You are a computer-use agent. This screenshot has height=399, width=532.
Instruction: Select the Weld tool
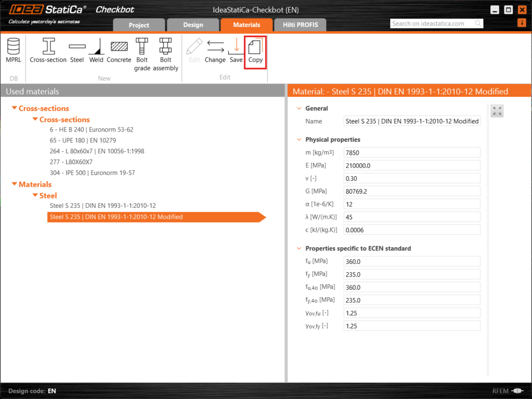(x=96, y=49)
